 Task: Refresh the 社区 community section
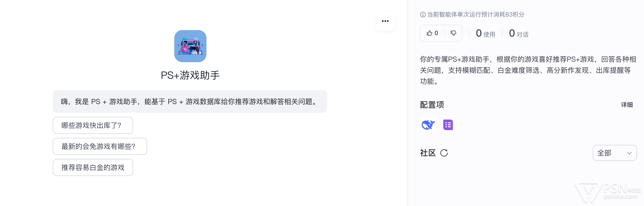(444, 153)
